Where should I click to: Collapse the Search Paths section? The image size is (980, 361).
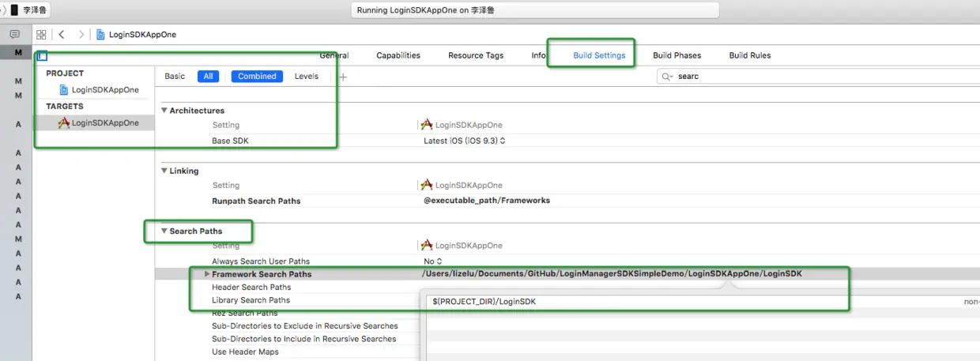coord(164,231)
